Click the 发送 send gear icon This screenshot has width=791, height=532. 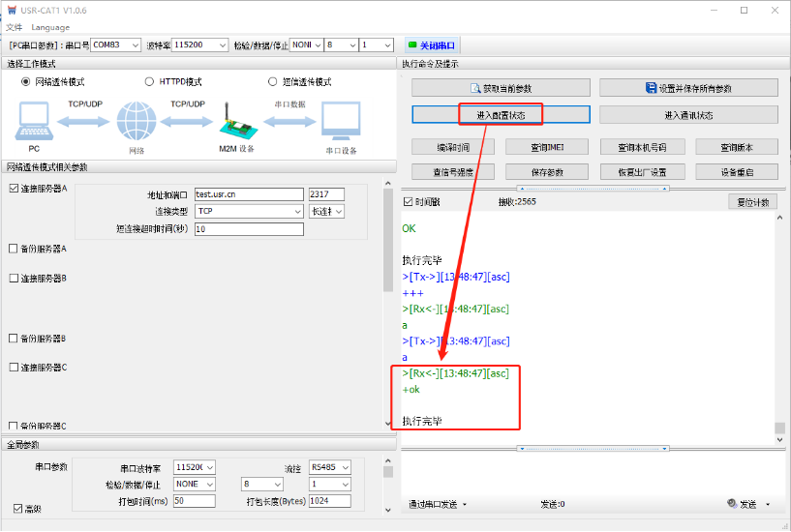point(732,504)
